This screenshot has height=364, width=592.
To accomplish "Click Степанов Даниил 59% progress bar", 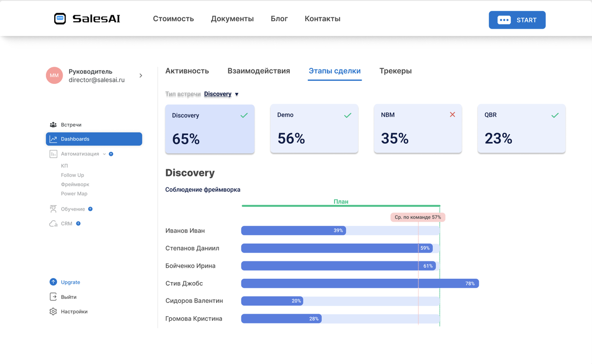I will pyautogui.click(x=337, y=248).
